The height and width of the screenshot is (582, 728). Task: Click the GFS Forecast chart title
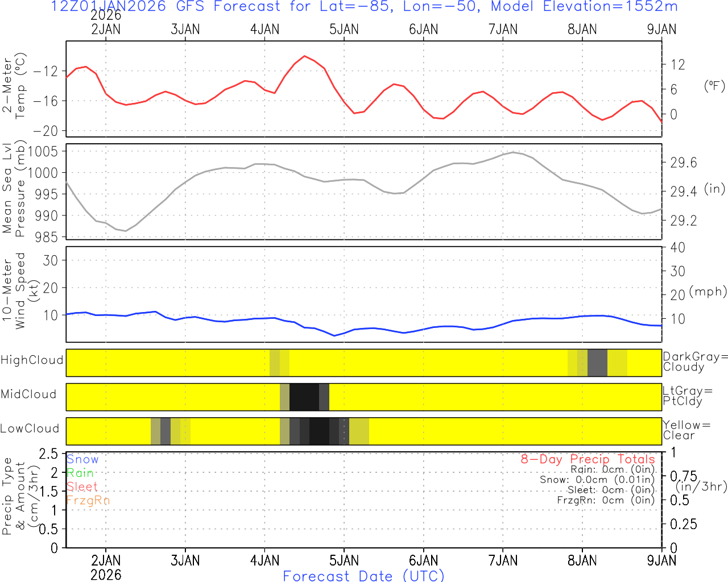[364, 7]
